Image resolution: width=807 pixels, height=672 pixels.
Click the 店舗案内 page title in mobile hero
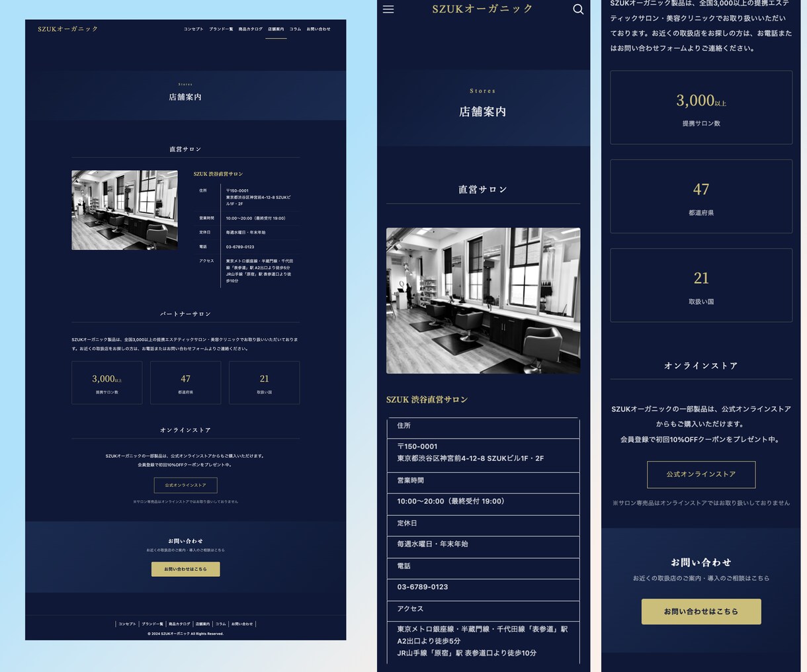483,112
